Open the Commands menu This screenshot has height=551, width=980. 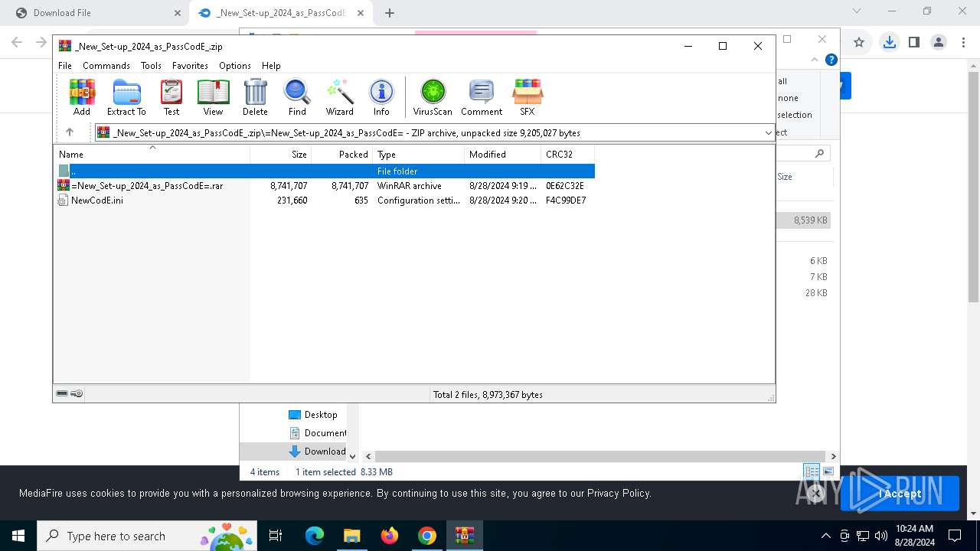(106, 66)
